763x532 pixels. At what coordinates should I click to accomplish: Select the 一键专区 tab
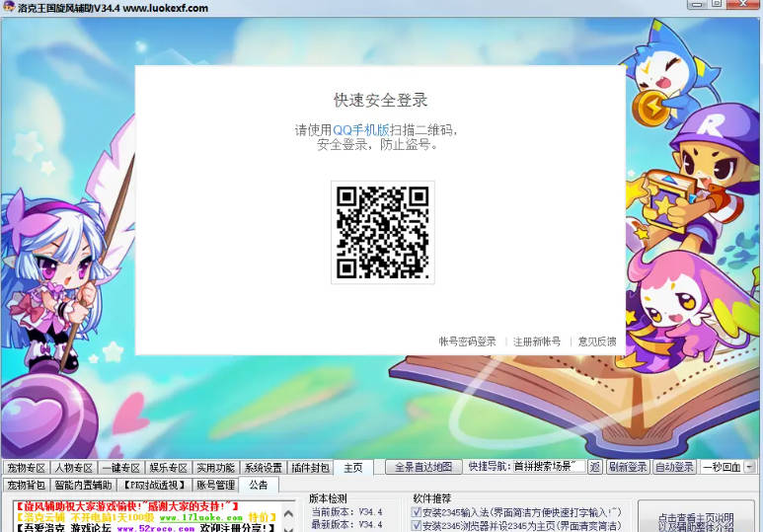tap(120, 468)
